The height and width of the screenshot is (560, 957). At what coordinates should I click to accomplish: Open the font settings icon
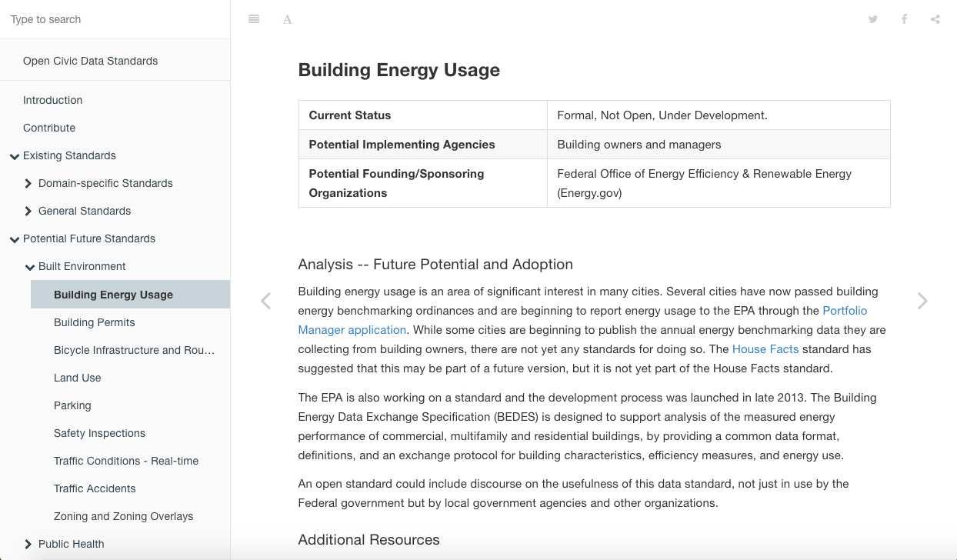287,19
